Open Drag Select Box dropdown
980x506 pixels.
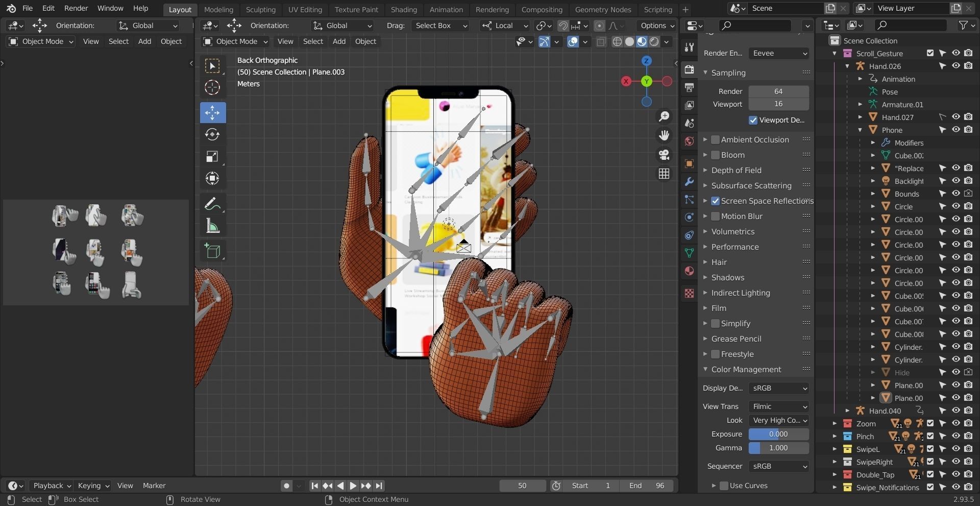tap(440, 26)
